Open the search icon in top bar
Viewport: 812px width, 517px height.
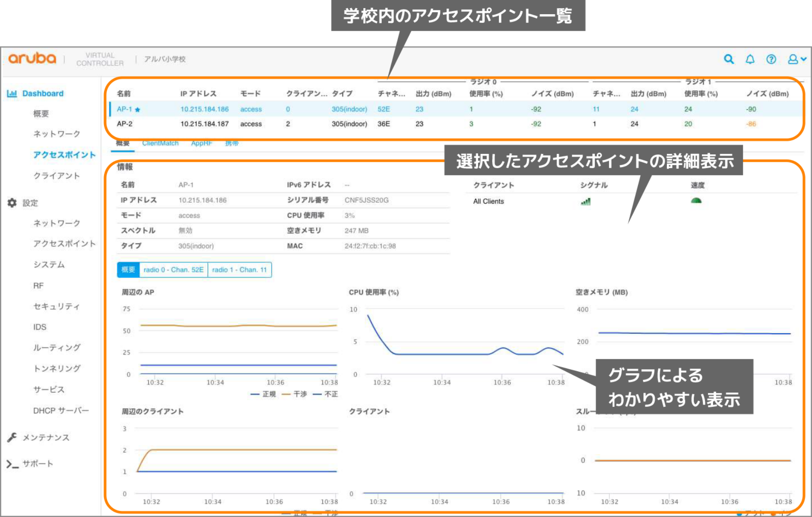tap(729, 59)
